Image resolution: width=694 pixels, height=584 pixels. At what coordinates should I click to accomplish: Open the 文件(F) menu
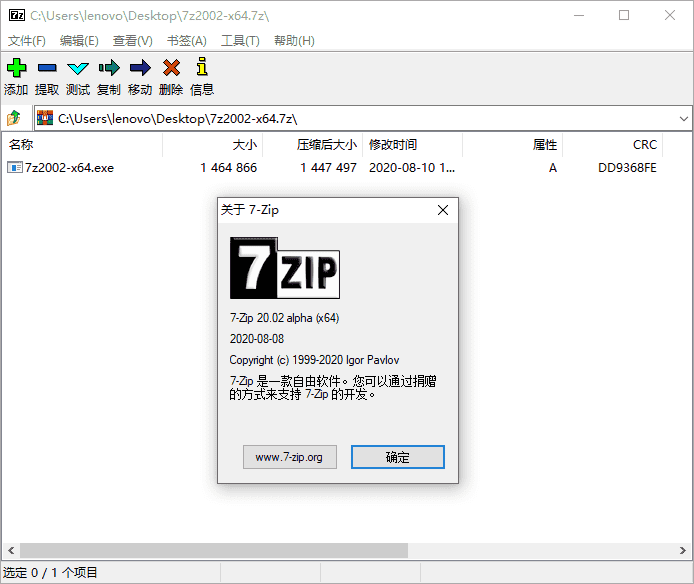coord(27,41)
